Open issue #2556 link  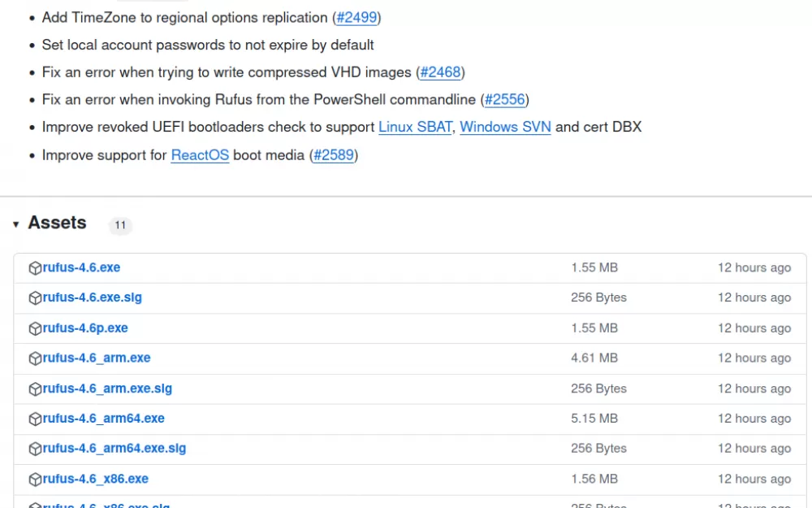tap(505, 99)
